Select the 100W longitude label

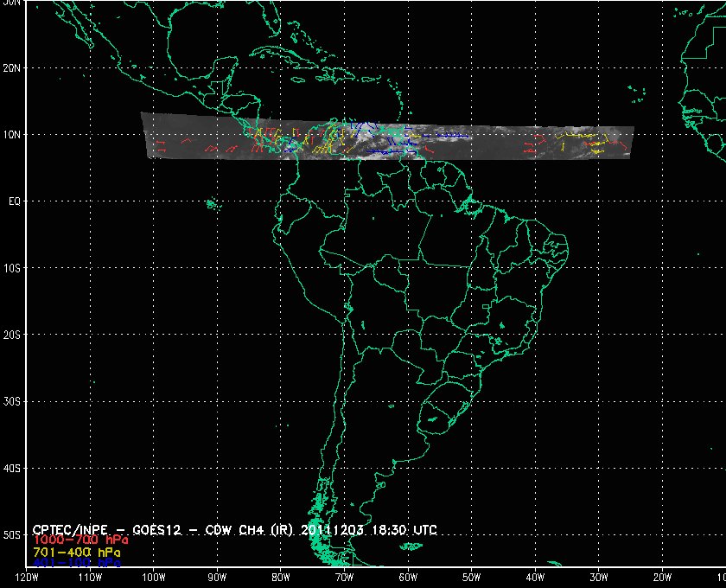tap(153, 578)
